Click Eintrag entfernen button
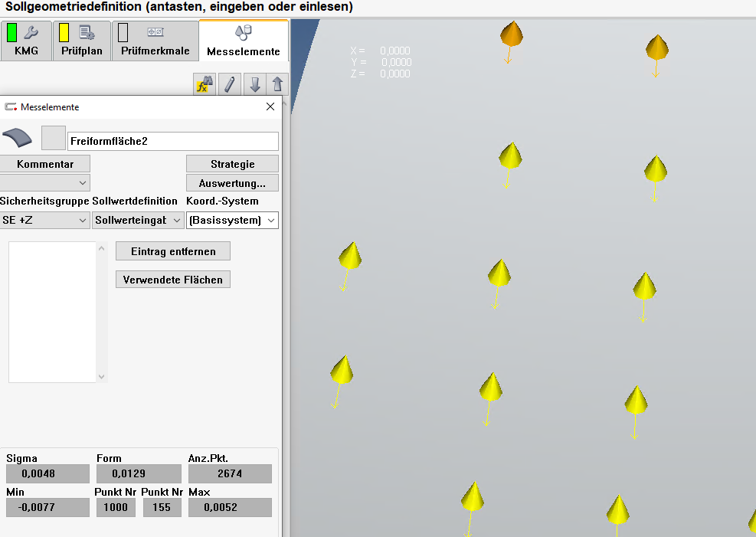 click(x=173, y=251)
